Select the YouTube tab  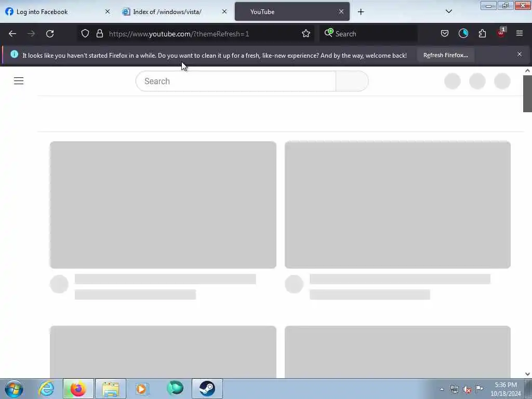click(x=292, y=11)
